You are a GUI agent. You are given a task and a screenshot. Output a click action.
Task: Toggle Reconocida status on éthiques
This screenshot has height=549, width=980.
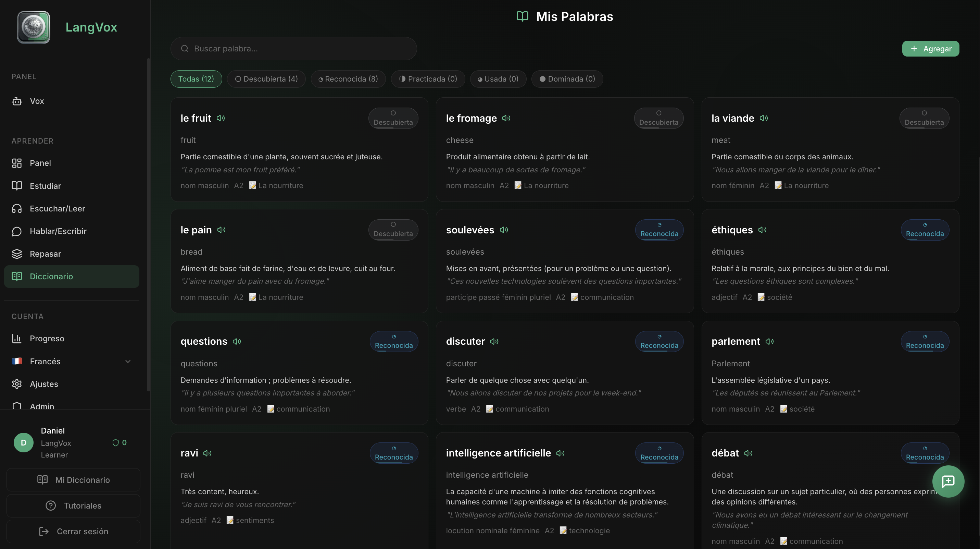point(925,230)
